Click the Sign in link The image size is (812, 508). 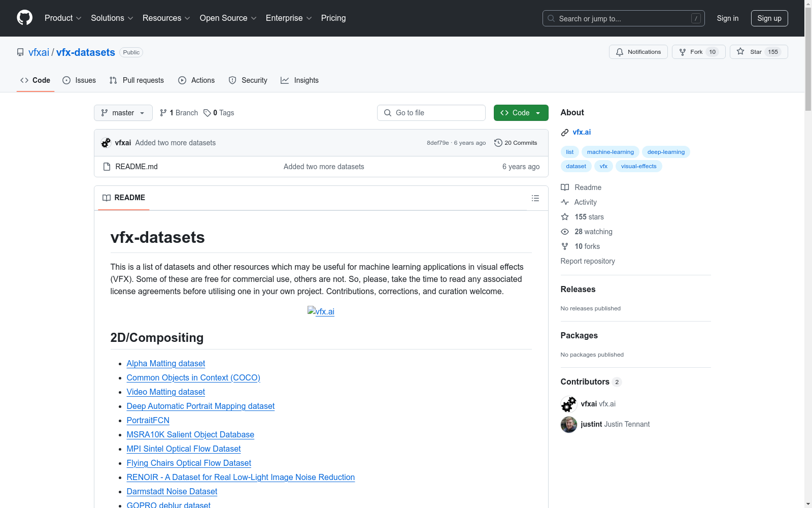[x=728, y=18]
